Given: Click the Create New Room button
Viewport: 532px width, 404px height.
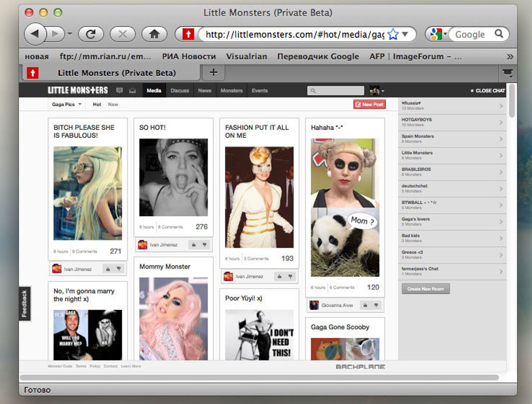Looking at the screenshot, I should pyautogui.click(x=426, y=289).
